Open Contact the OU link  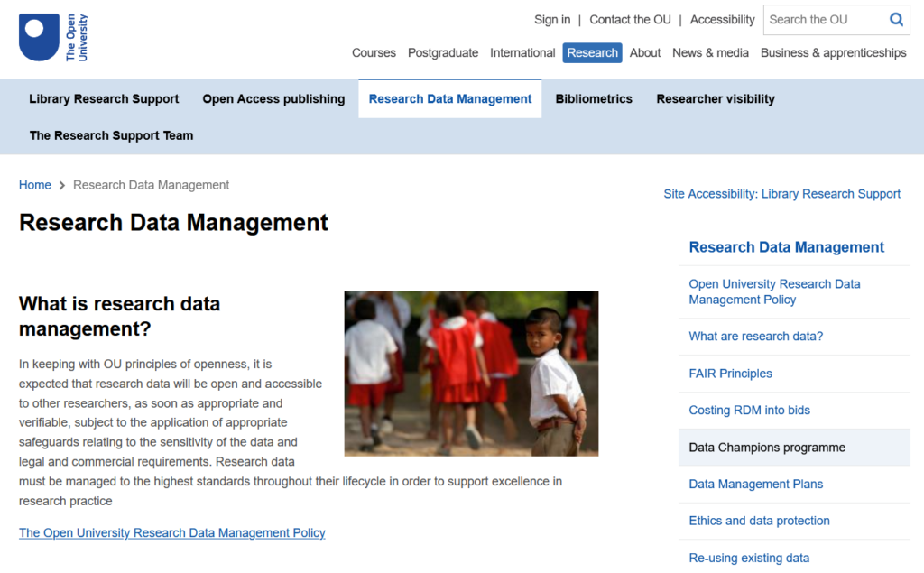[630, 20]
